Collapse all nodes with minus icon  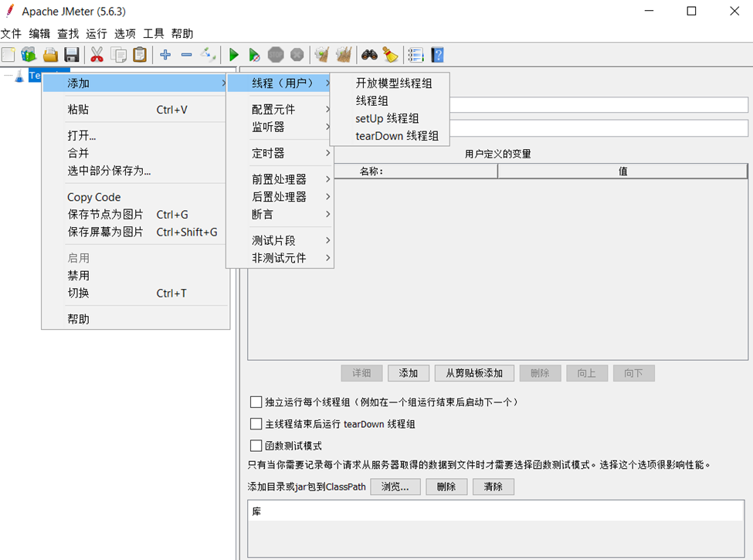tap(187, 55)
